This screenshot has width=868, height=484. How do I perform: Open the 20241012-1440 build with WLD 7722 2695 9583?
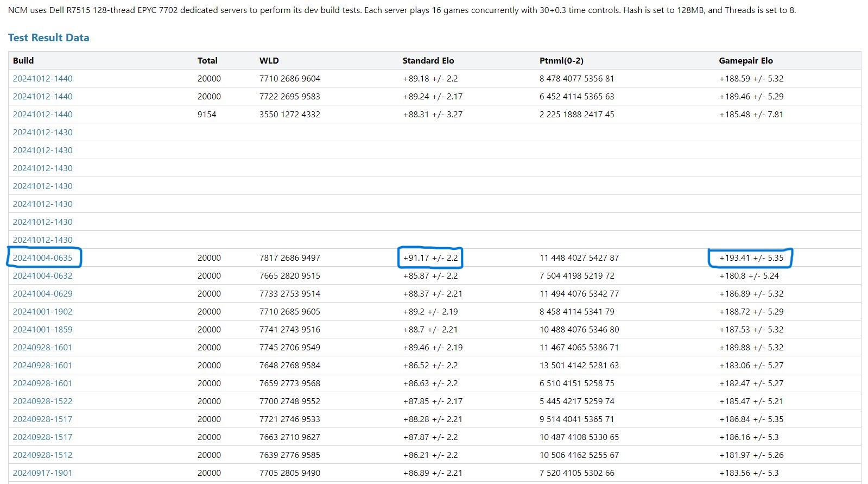click(42, 96)
